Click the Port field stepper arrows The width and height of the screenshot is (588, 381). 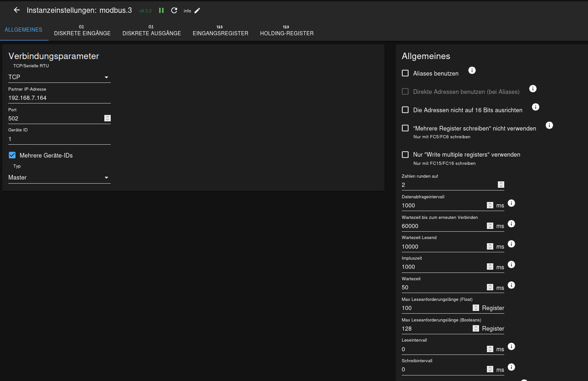point(108,118)
